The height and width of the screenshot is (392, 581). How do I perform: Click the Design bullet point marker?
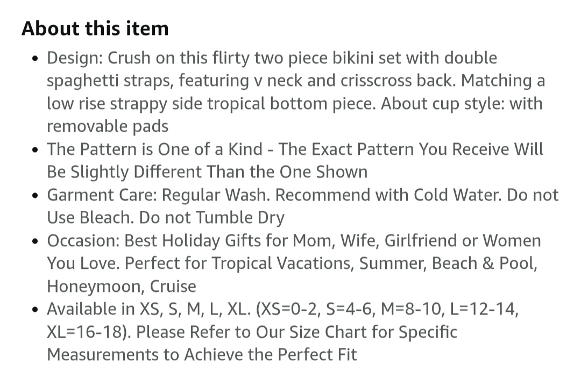pos(35,59)
